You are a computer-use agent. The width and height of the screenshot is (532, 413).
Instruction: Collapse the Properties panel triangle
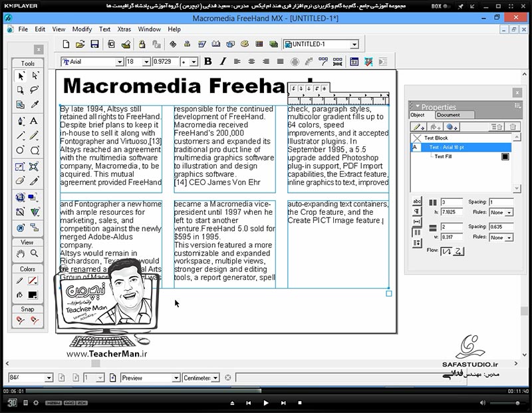[418, 106]
